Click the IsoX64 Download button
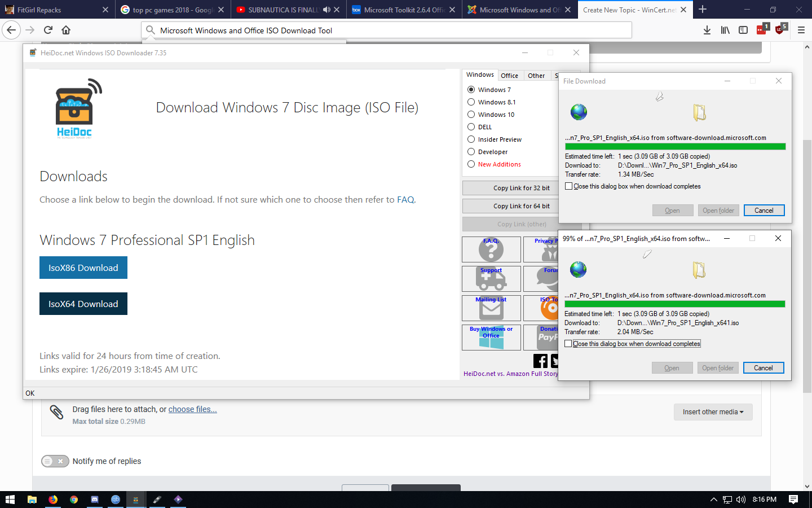The image size is (812, 508). point(83,304)
